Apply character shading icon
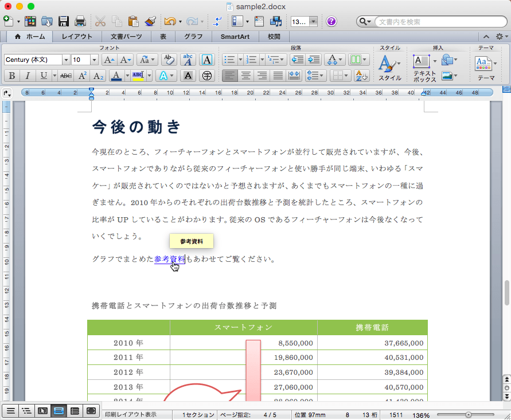This screenshot has width=511, height=420. click(188, 76)
